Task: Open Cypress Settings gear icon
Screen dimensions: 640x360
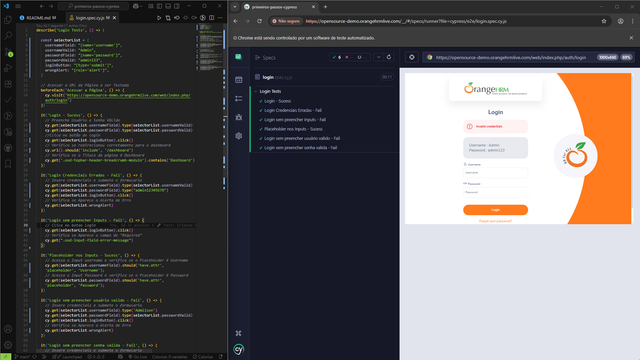Action: click(x=239, y=136)
